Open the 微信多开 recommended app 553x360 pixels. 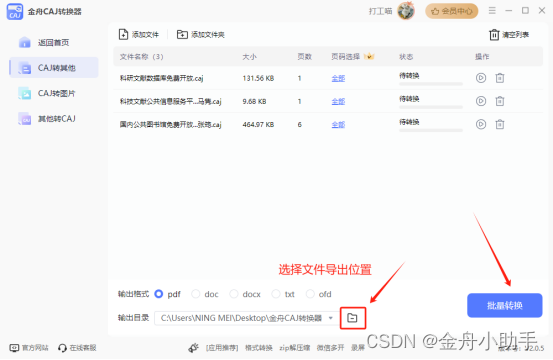(330, 348)
